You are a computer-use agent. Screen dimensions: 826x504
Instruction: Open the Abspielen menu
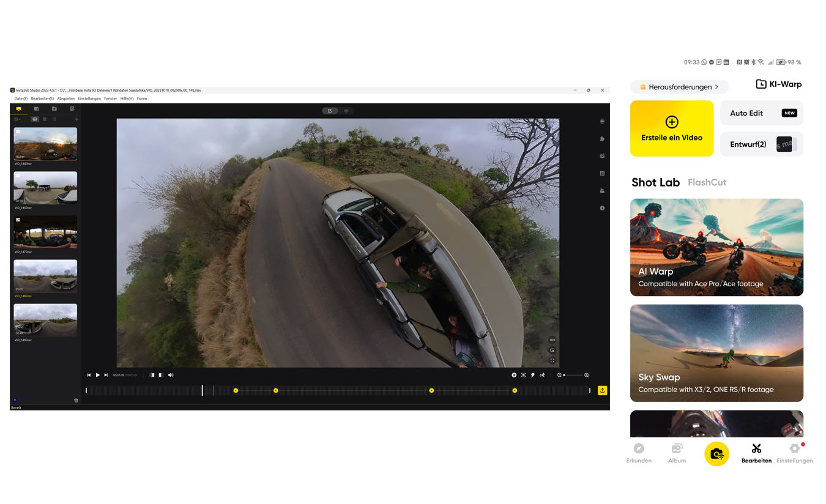coord(66,98)
